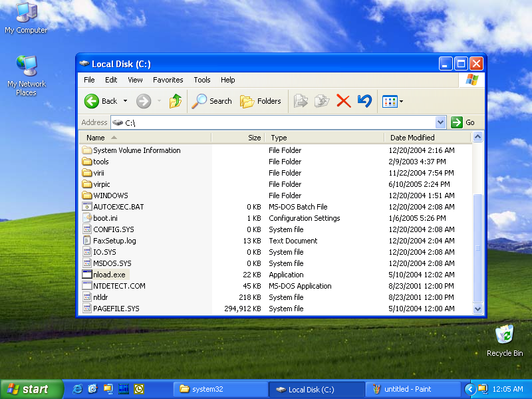Open the View menu
This screenshot has height=399, width=532.
[x=135, y=80]
